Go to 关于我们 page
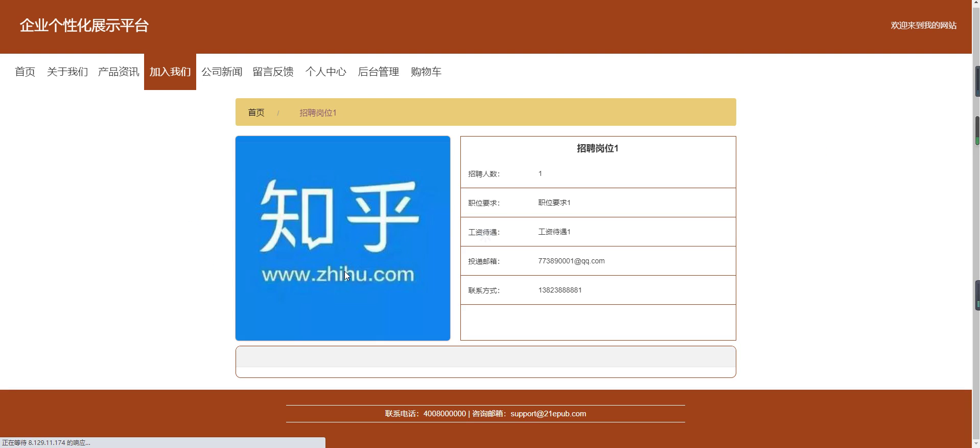Viewport: 980px width, 448px height. [x=67, y=72]
